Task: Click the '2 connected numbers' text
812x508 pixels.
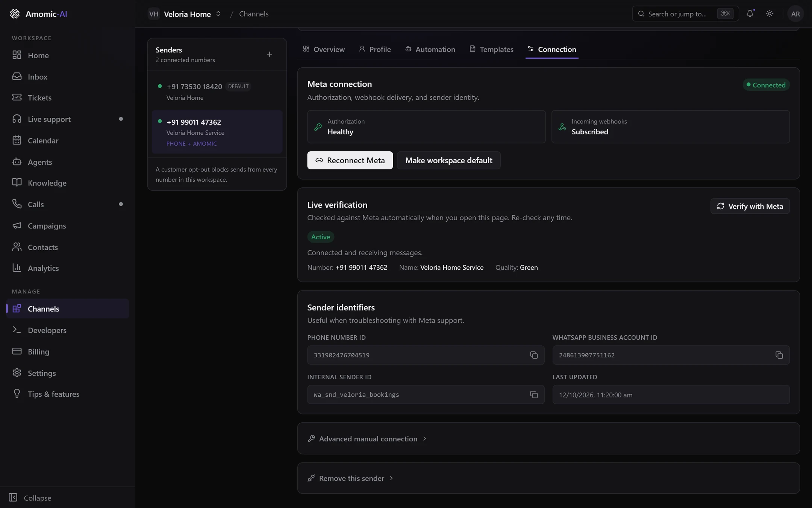Action: [185, 60]
